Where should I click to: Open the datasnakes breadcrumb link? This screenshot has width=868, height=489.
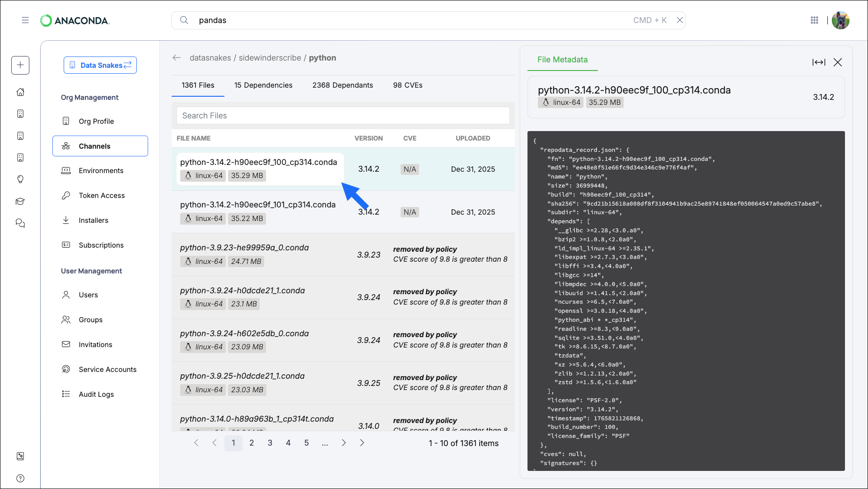coord(210,58)
